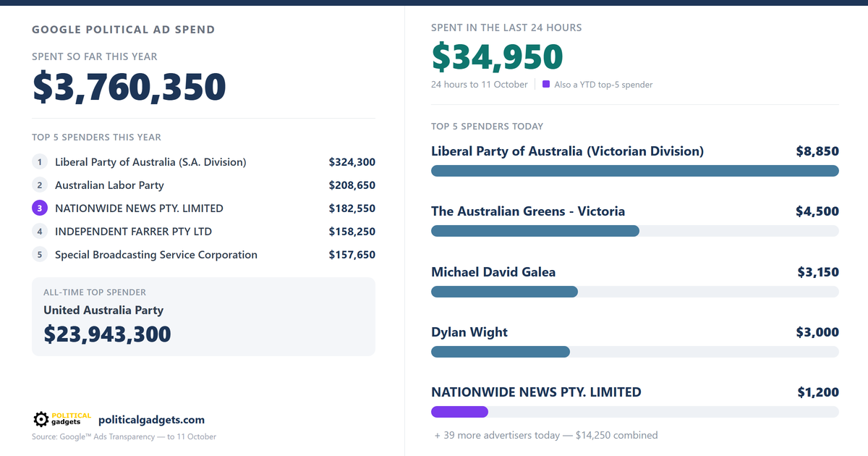The height and width of the screenshot is (456, 868).
Task: Click the $3,150 amount
Action: click(x=818, y=272)
